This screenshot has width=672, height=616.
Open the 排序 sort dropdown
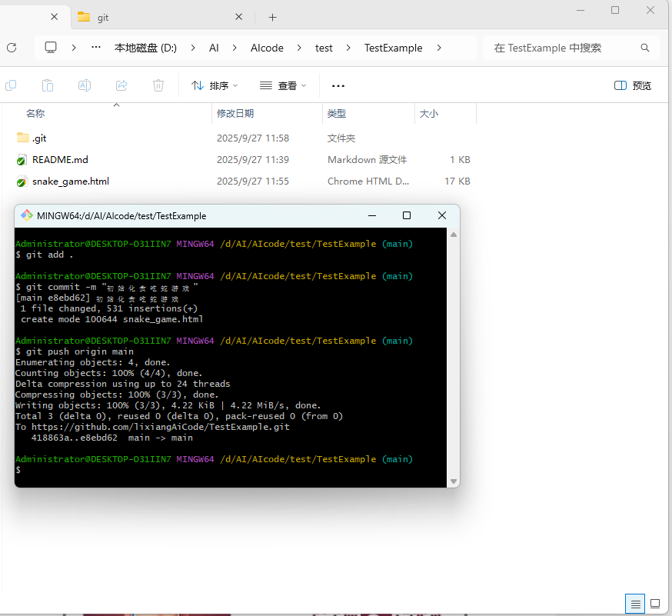tap(215, 85)
